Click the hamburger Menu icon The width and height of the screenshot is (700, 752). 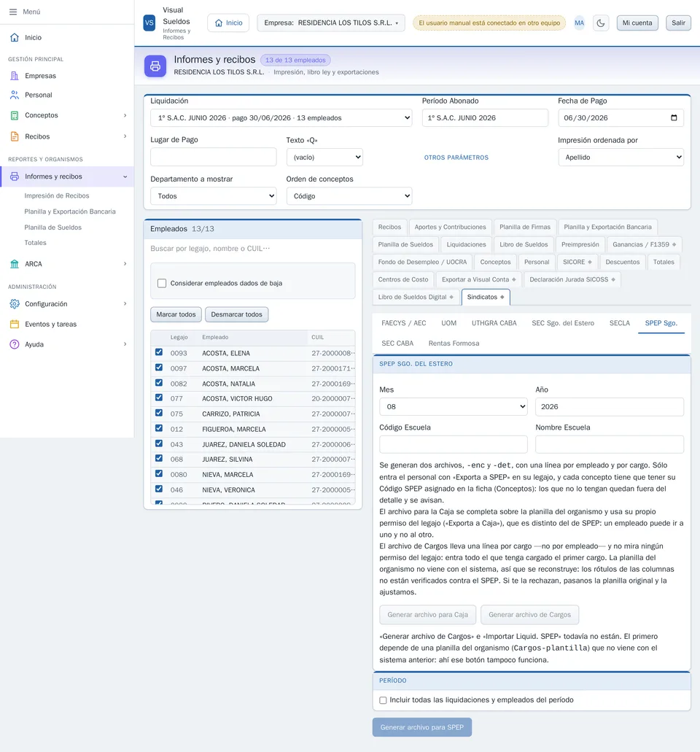[x=13, y=12]
